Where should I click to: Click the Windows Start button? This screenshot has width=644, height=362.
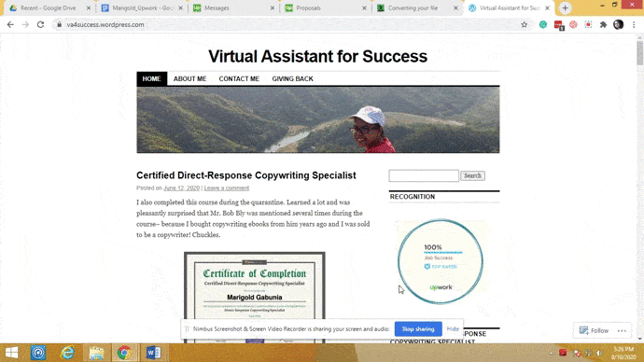tap(11, 353)
